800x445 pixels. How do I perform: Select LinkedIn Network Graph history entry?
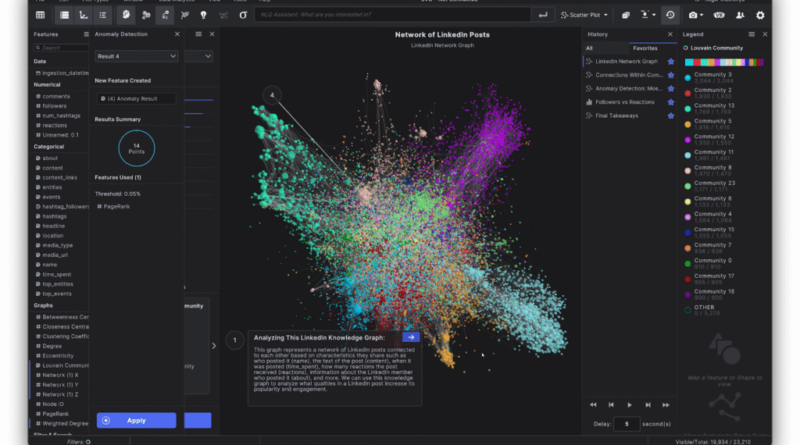[627, 61]
